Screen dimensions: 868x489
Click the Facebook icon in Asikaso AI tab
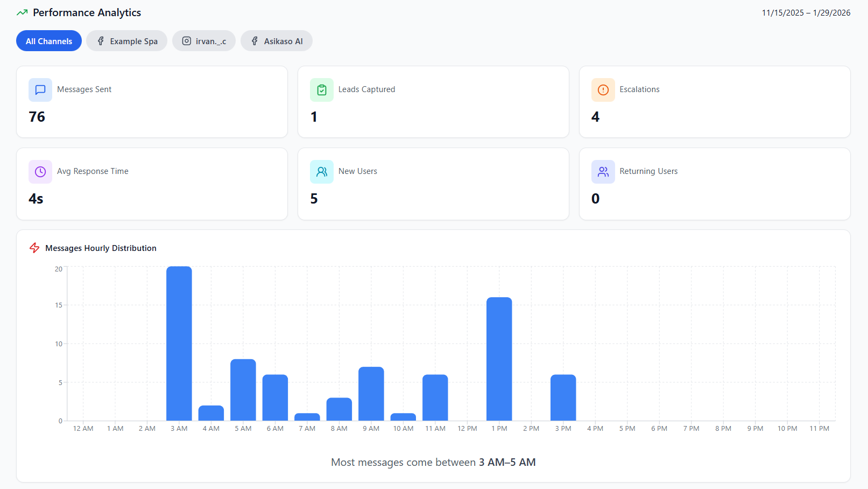pyautogui.click(x=255, y=41)
